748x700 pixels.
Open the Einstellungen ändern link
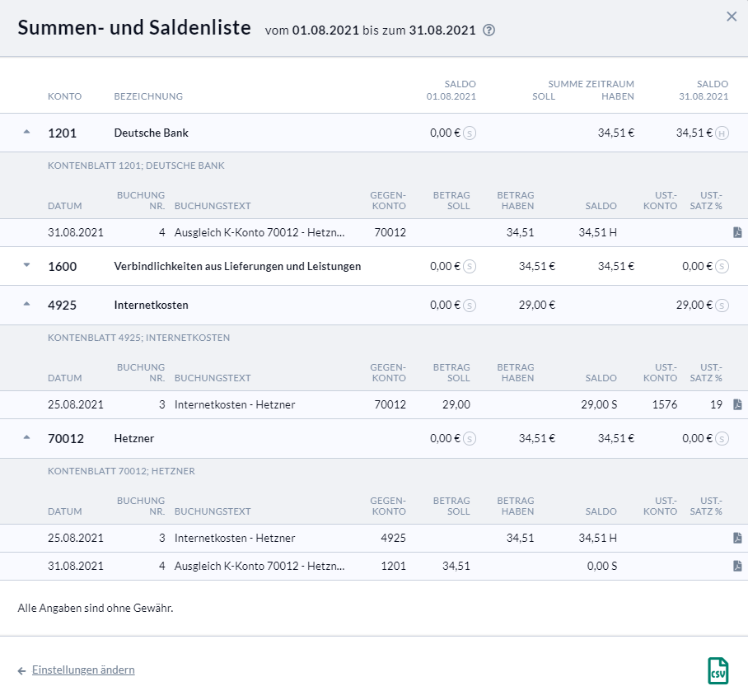(x=83, y=670)
